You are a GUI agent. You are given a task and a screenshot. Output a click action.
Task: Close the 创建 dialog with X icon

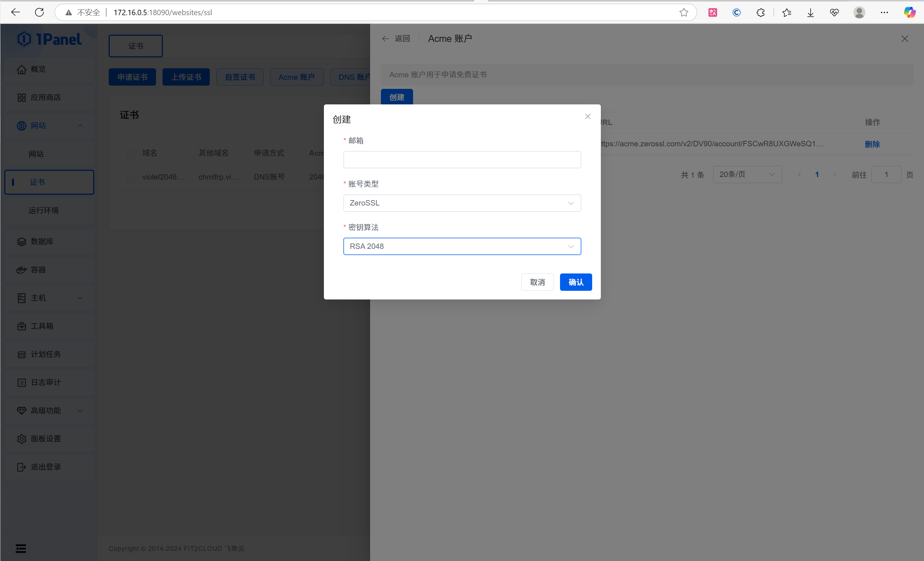click(x=587, y=116)
